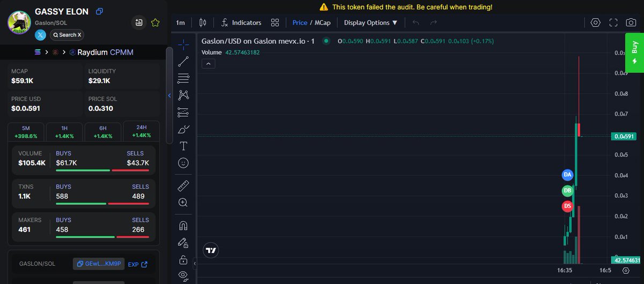Open the 1m timeframe selector
Image resolution: width=644 pixels, height=284 pixels.
pos(180,23)
